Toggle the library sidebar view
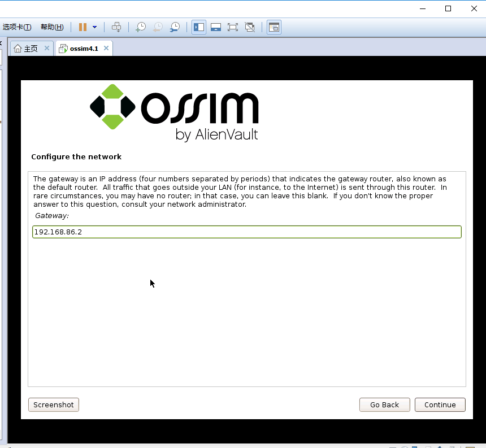 point(199,27)
